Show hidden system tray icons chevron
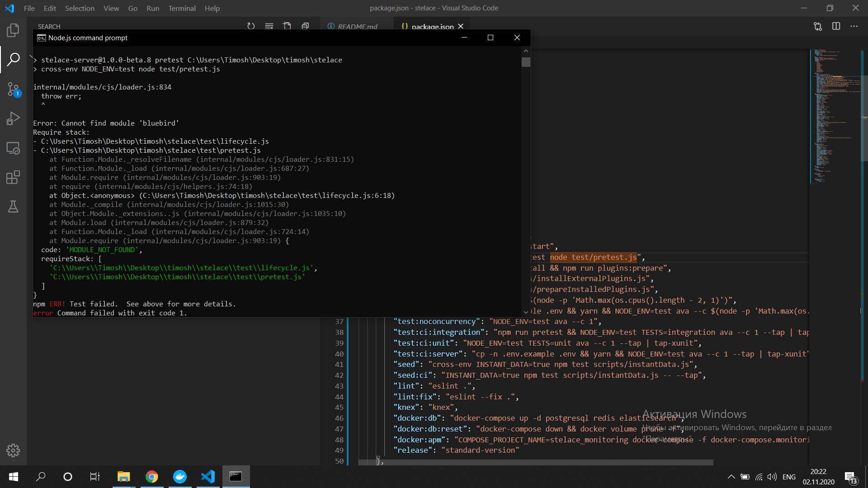Image resolution: width=868 pixels, height=488 pixels. point(731,477)
